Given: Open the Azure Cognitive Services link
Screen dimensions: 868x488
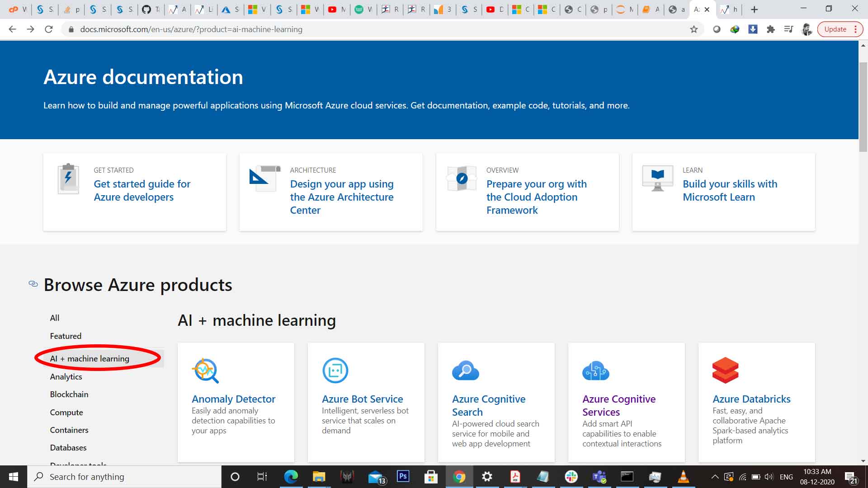Looking at the screenshot, I should (619, 405).
